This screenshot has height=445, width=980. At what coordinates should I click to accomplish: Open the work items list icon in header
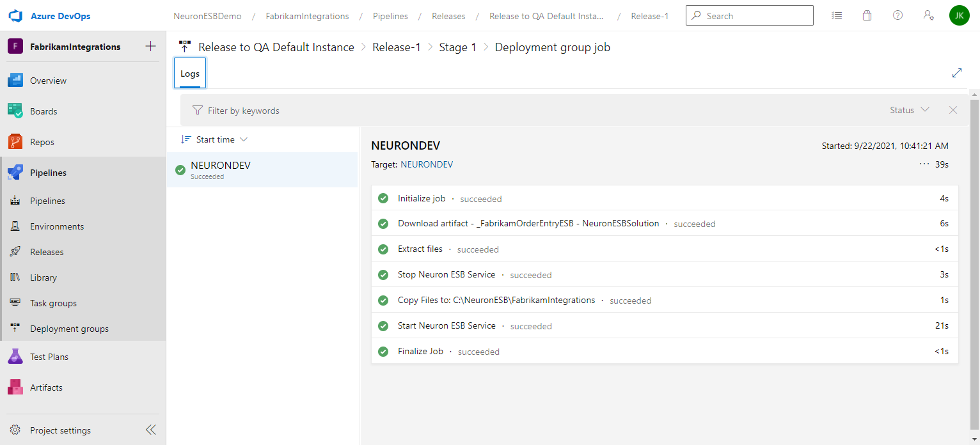(837, 15)
